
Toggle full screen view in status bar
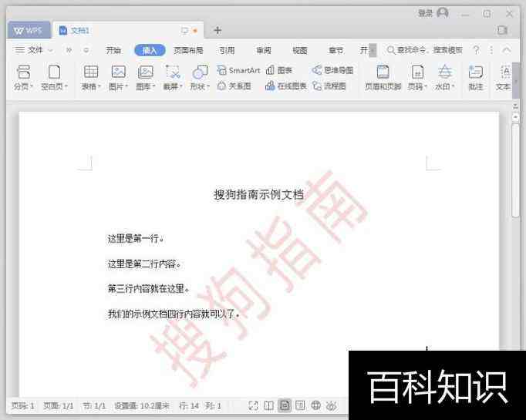254,405
